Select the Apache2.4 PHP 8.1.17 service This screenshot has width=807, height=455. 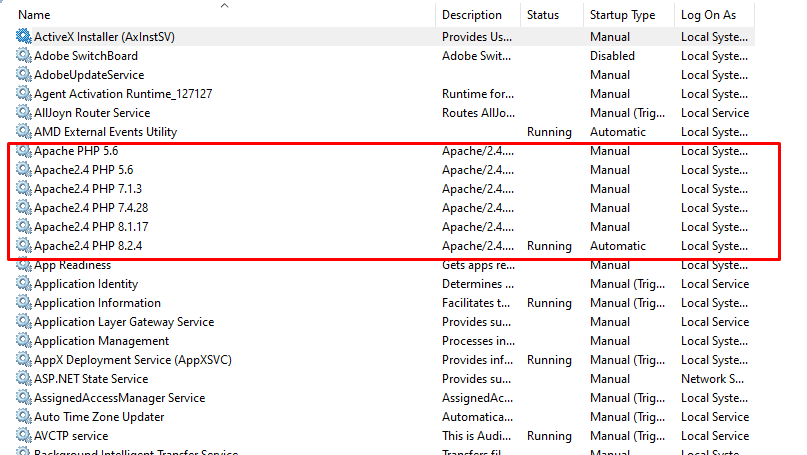point(91,227)
